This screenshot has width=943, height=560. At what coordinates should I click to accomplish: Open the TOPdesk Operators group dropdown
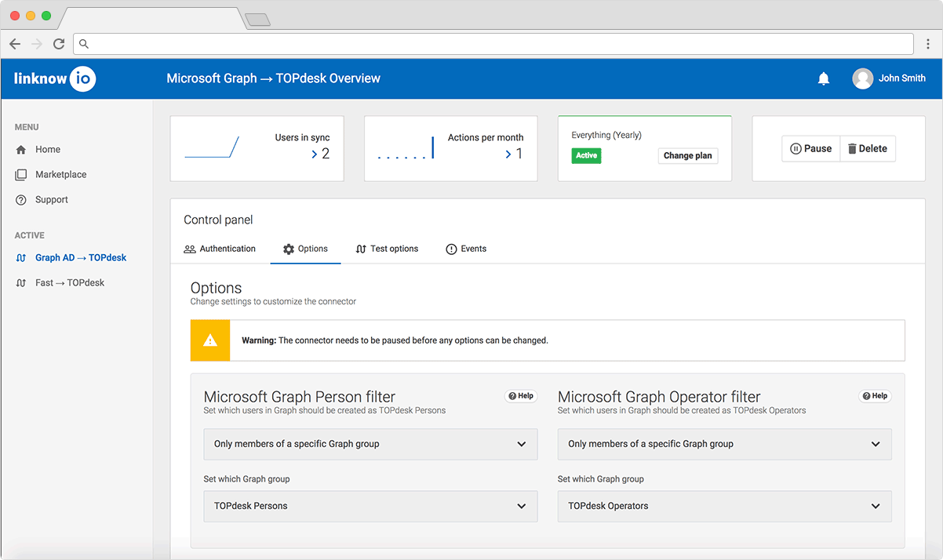click(x=724, y=506)
